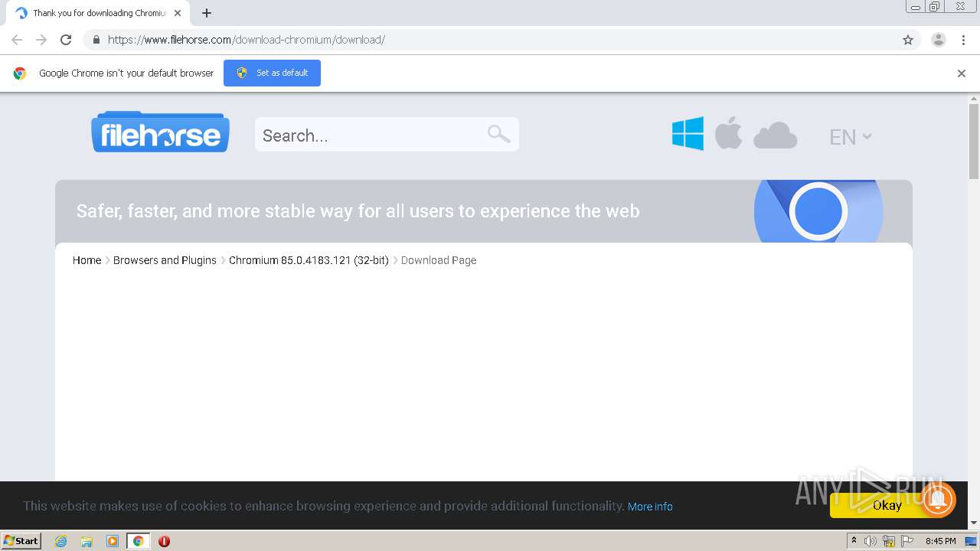Bookmark this page with star icon
This screenshot has width=980, height=551.
click(908, 40)
